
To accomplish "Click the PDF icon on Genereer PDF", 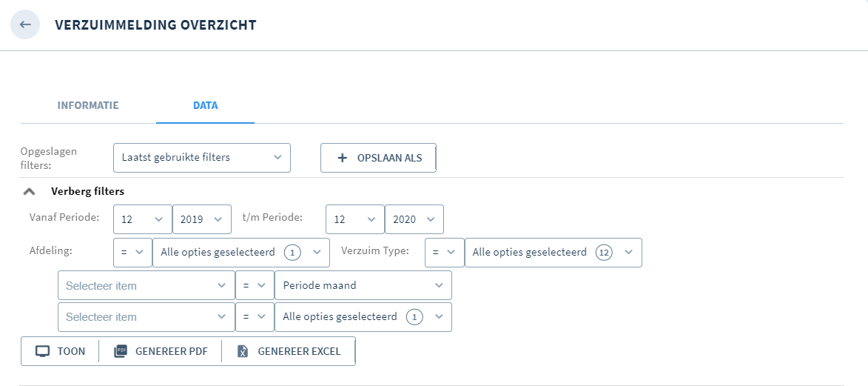I will pos(121,352).
